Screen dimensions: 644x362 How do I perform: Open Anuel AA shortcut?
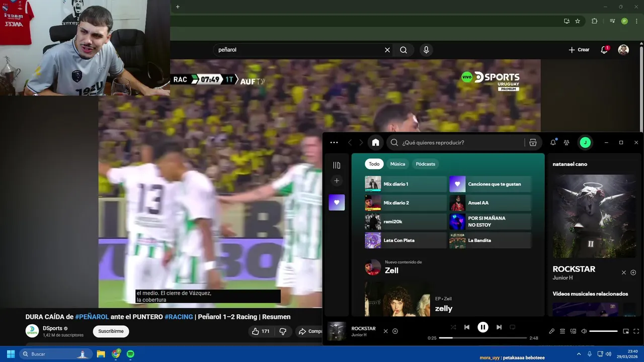(490, 203)
